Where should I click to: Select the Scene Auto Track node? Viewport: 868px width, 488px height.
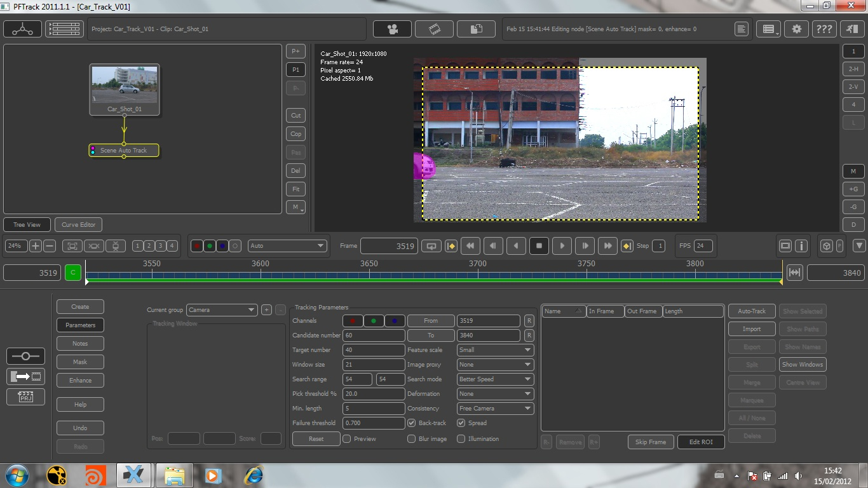point(124,151)
